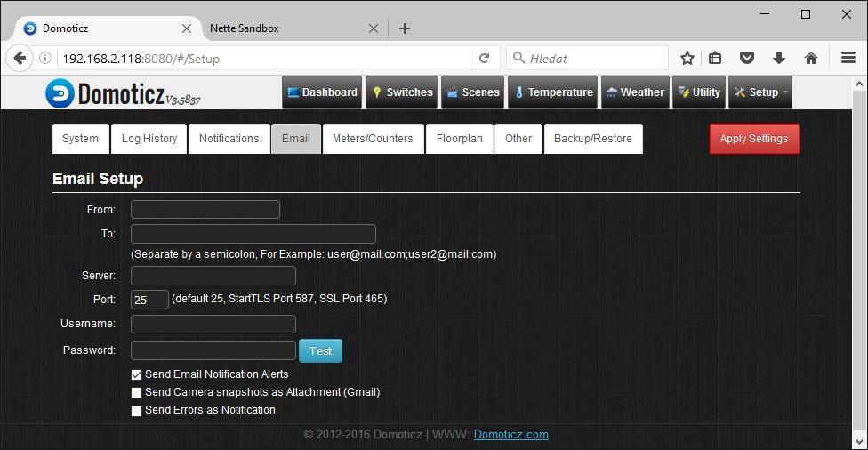The image size is (868, 450).
Task: Open the Other settings tab
Action: [x=518, y=139]
